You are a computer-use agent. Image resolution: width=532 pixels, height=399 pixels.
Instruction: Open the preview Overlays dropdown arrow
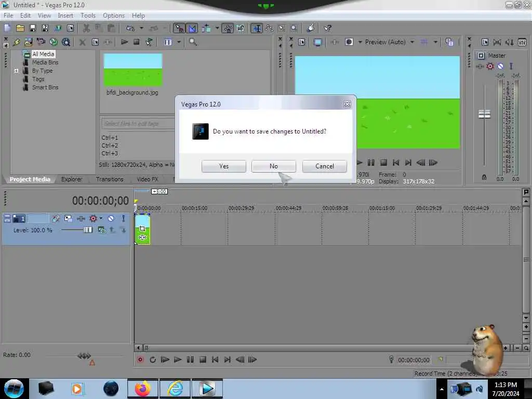[x=435, y=42]
